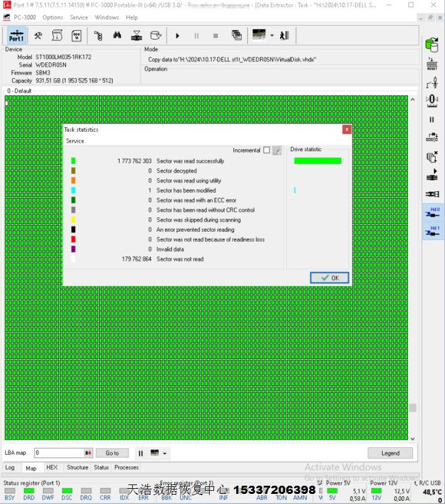Enable the Incremental checkbox
Image resolution: width=445 pixels, height=504 pixels.
pyautogui.click(x=266, y=150)
